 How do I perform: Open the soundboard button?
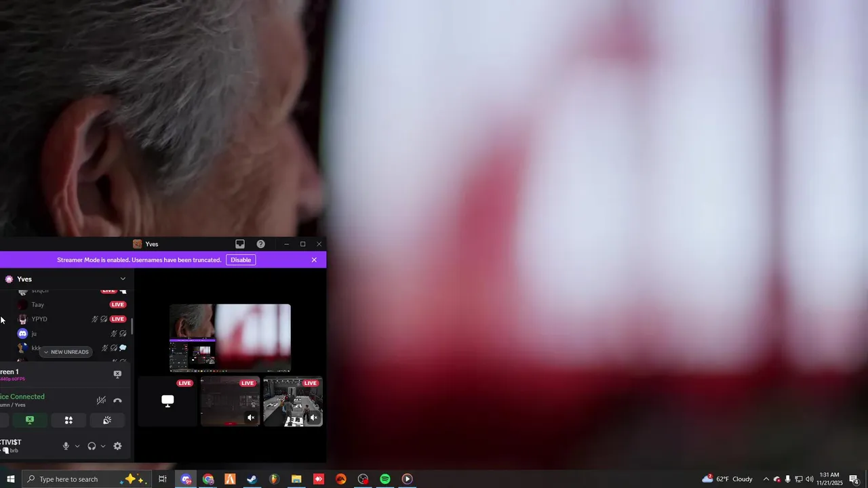coord(107,420)
